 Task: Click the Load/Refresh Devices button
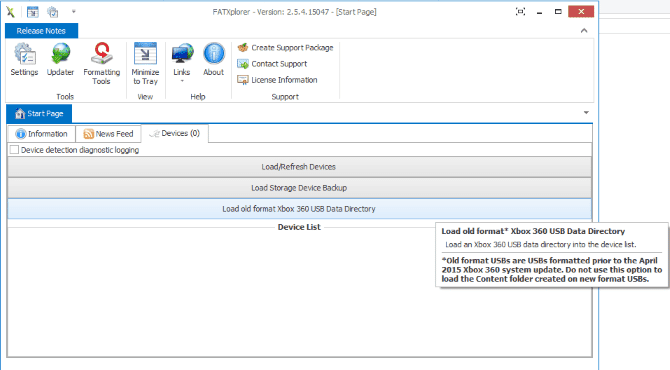click(x=299, y=167)
